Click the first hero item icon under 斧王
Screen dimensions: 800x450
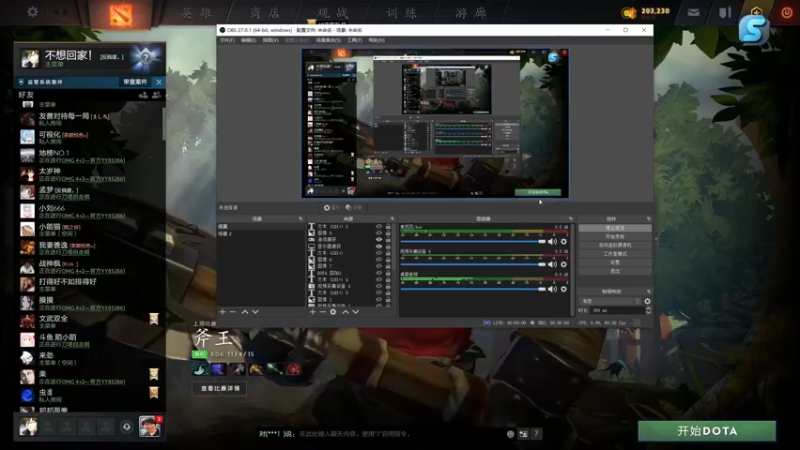200,368
